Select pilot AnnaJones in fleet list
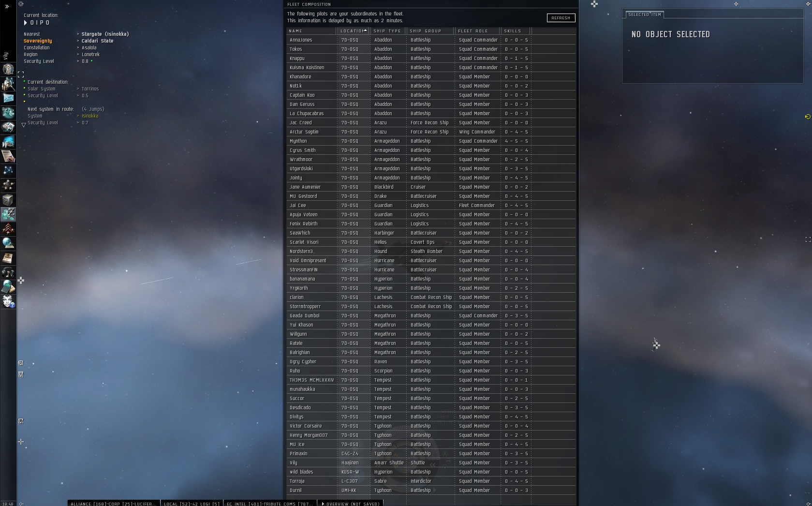Screen dimensions: 812x506 pyautogui.click(x=431, y=40)
